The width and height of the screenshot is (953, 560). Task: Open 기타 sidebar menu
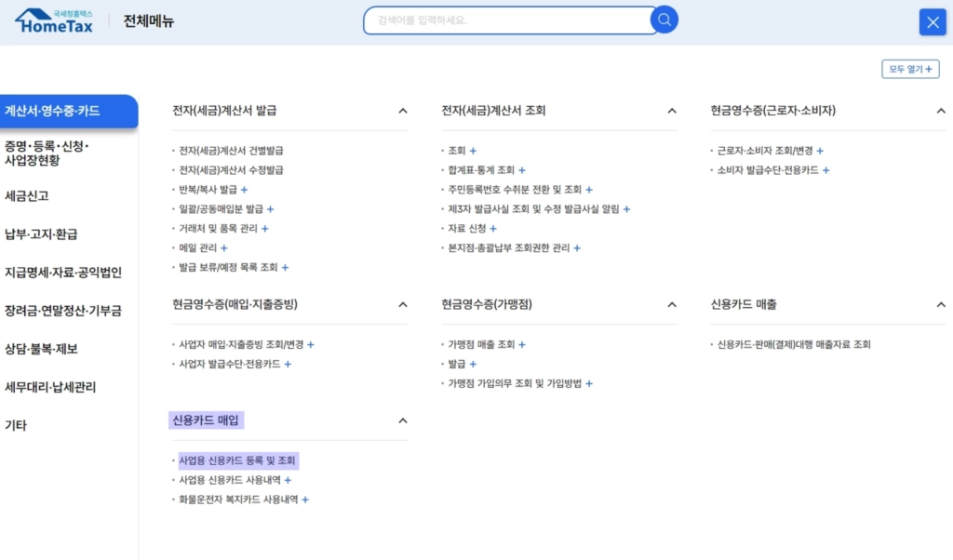point(16,425)
